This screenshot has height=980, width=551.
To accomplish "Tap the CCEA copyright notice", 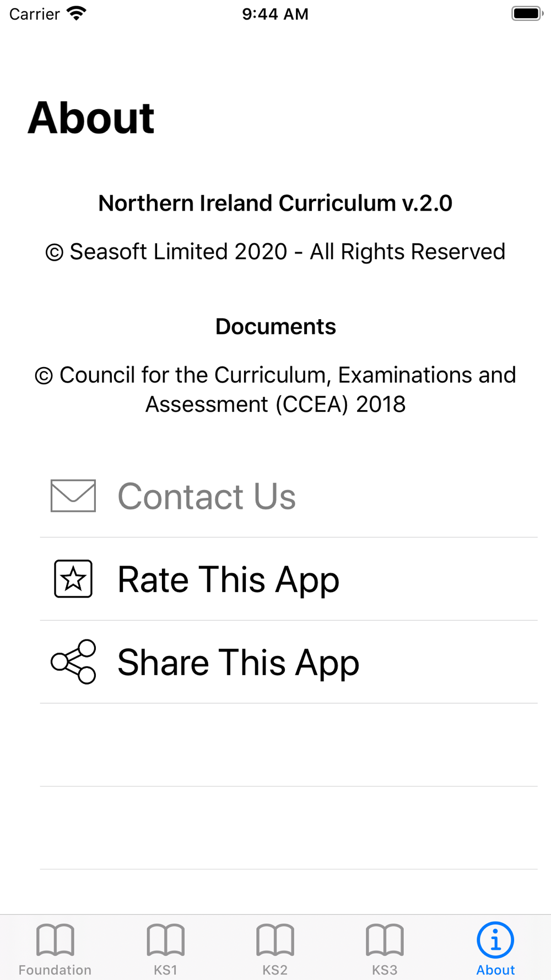I will click(275, 389).
